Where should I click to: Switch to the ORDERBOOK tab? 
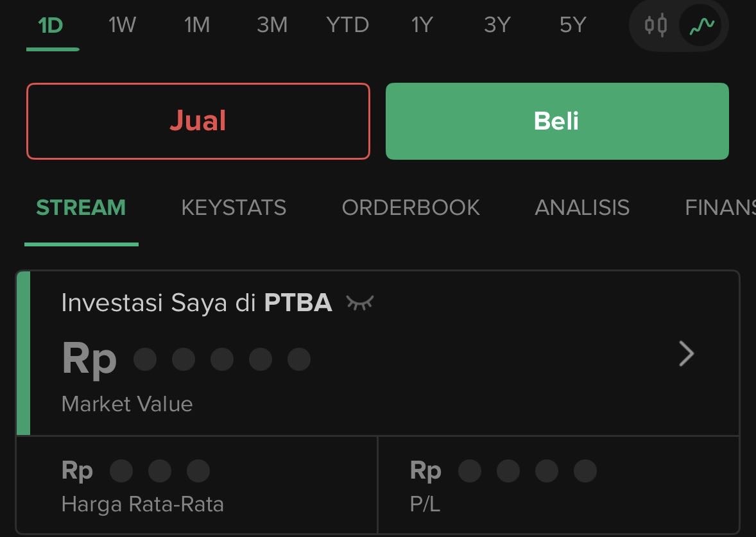coord(411,208)
